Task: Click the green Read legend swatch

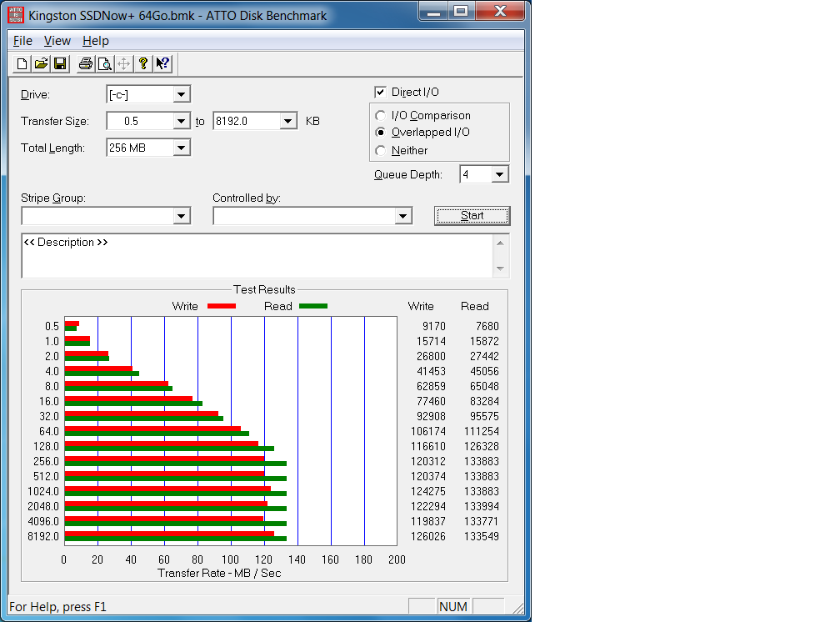Action: pyautogui.click(x=313, y=306)
